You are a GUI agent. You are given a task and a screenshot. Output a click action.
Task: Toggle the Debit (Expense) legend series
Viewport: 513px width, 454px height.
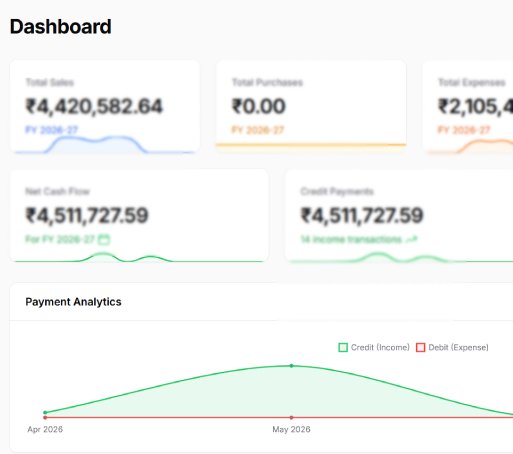coord(452,347)
